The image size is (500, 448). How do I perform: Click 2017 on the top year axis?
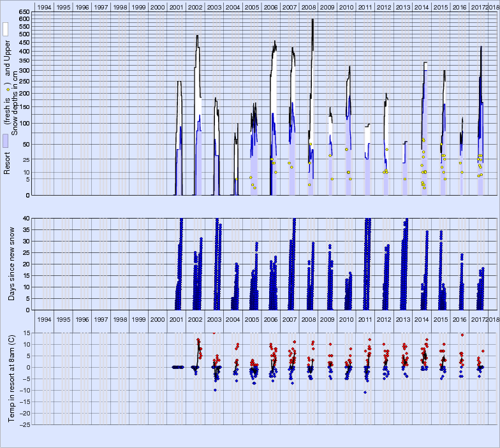pos(478,6)
